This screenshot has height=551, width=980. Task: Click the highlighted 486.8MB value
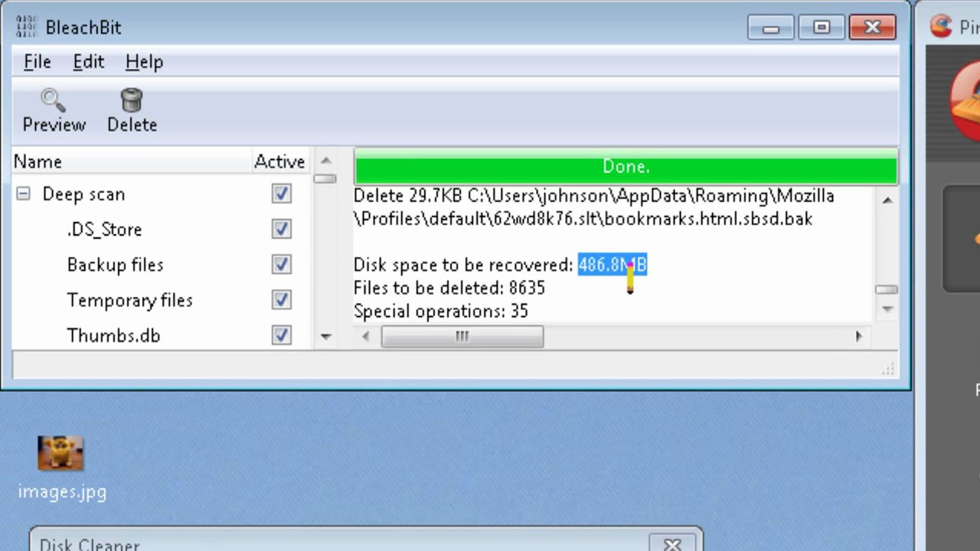(612, 265)
